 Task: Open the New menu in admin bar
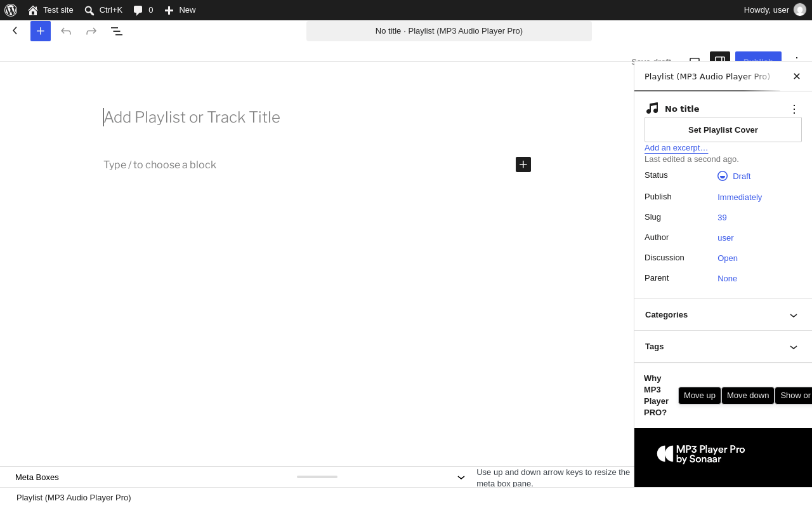[x=180, y=10]
